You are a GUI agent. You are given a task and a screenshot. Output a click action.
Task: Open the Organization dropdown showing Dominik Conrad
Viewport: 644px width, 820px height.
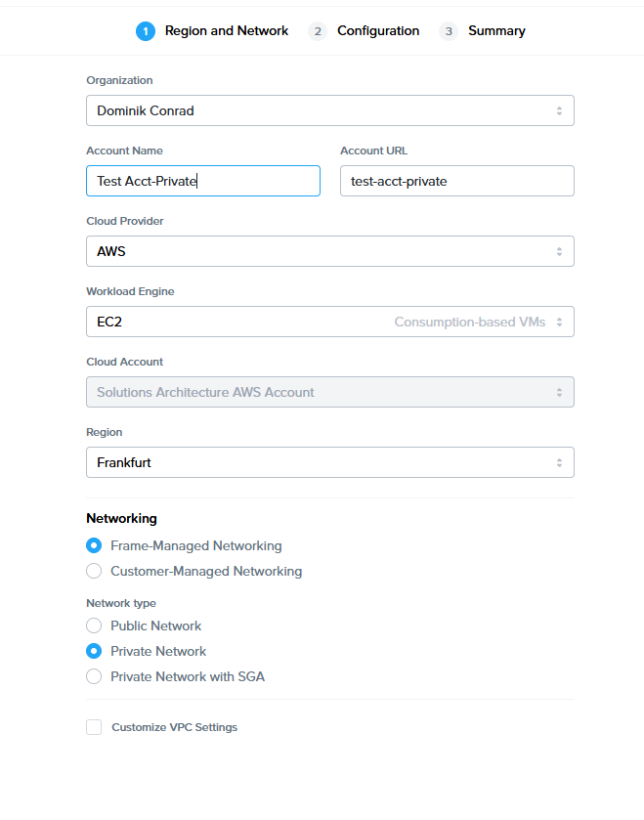coord(322,110)
